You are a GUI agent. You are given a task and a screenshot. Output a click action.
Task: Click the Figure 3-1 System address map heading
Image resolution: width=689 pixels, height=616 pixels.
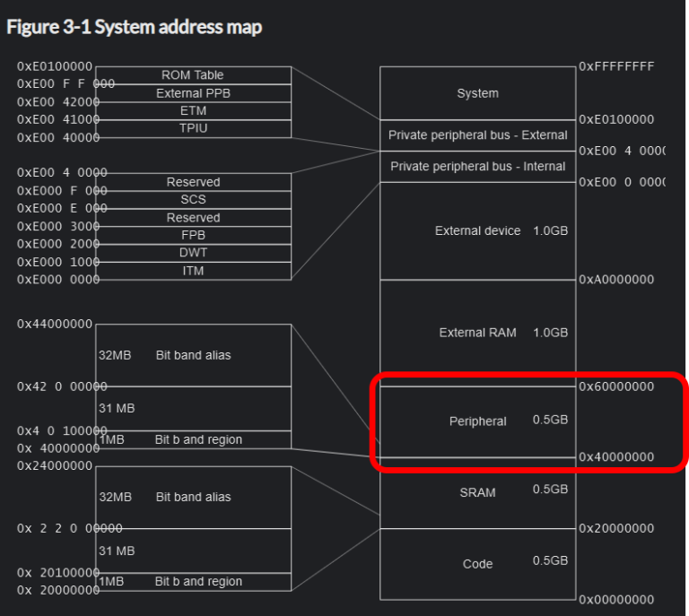135,27
